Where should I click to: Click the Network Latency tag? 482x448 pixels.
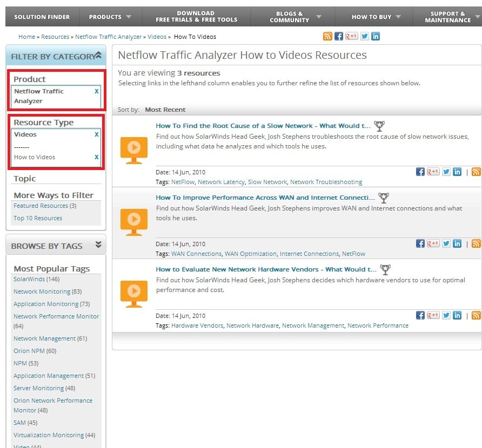click(221, 182)
